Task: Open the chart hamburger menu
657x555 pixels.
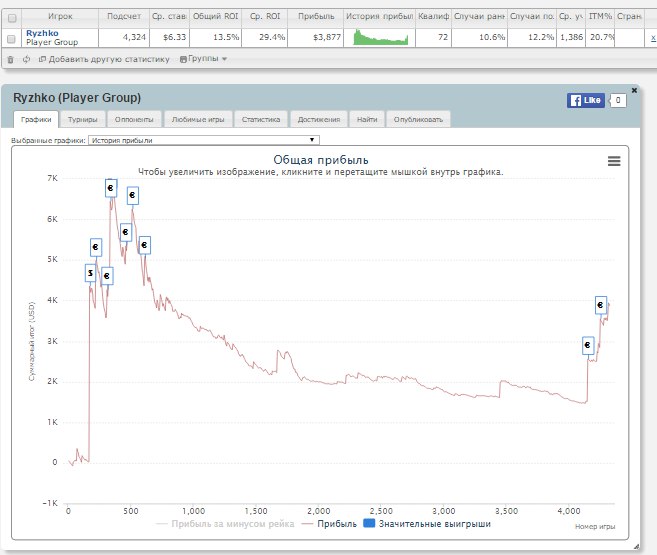Action: click(614, 161)
